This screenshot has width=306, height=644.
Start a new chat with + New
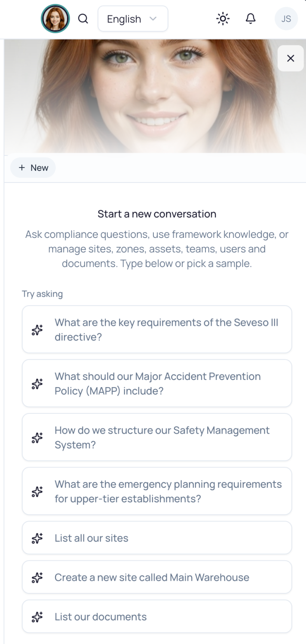tap(33, 168)
